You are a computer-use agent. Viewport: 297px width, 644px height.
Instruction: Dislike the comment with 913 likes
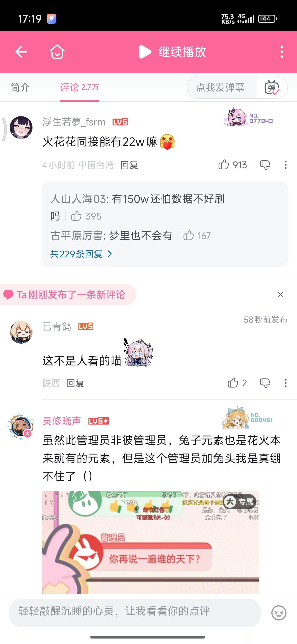pyautogui.click(x=265, y=165)
